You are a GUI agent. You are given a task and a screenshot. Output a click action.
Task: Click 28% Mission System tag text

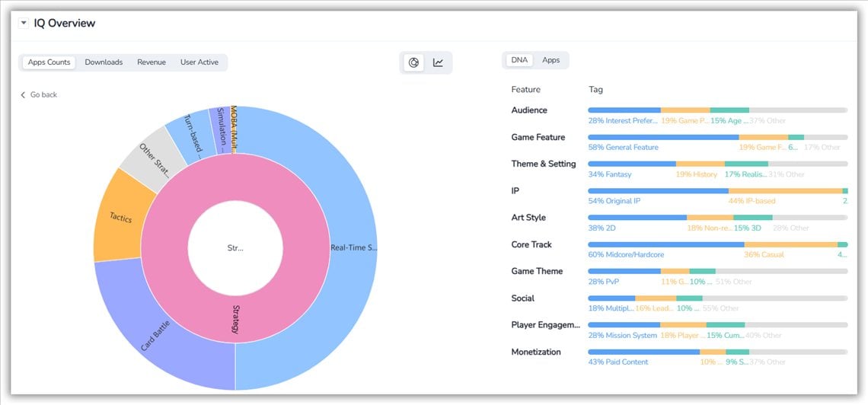click(623, 335)
